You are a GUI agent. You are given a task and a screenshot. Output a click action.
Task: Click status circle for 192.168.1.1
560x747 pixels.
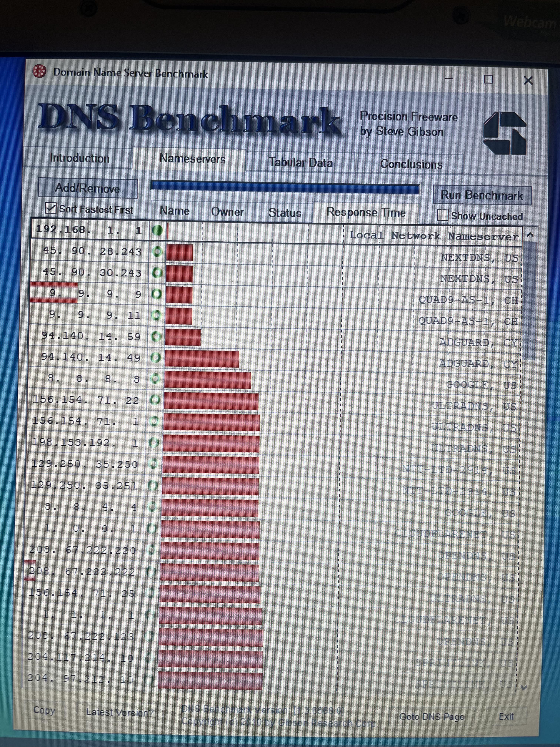(158, 231)
